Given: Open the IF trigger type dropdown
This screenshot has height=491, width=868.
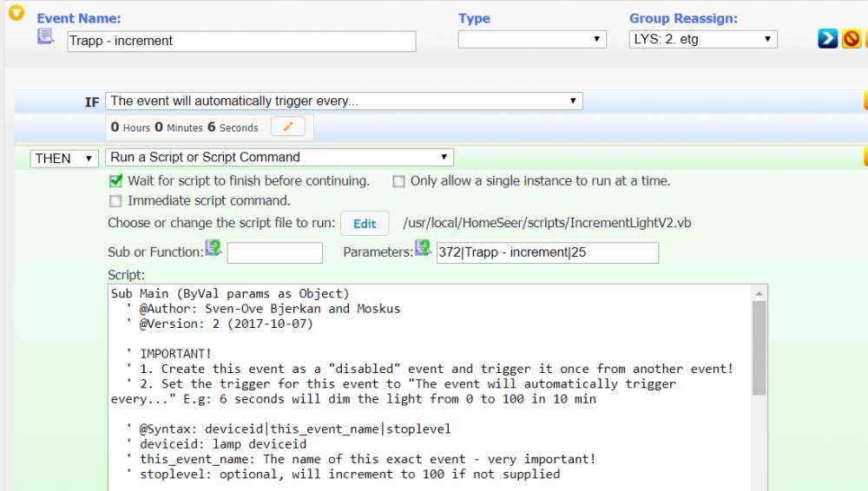Looking at the screenshot, I should pos(344,101).
